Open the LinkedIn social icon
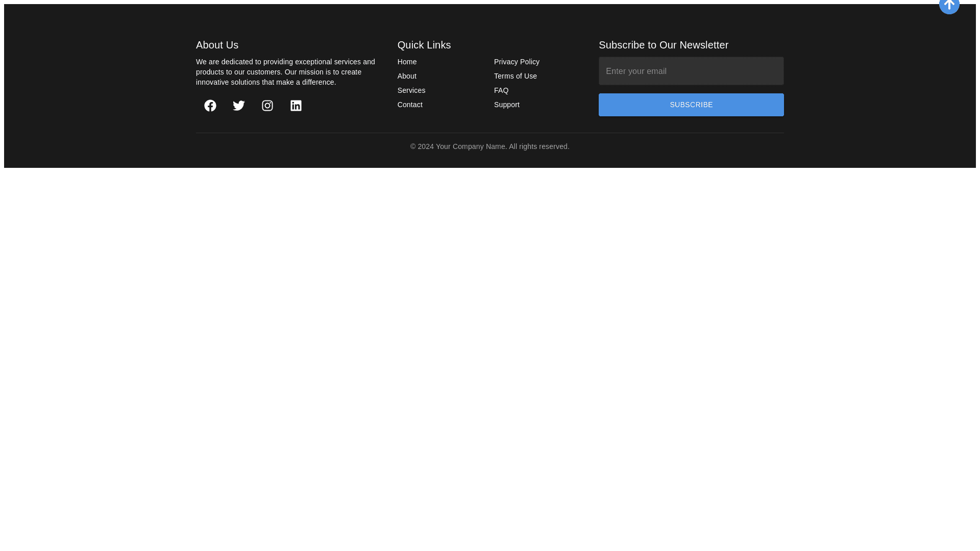Screen dimensions: 980x551 click(x=296, y=106)
